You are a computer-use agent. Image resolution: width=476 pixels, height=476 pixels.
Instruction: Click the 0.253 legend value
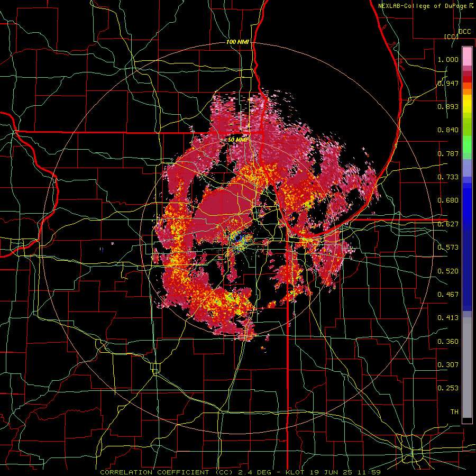[448, 388]
